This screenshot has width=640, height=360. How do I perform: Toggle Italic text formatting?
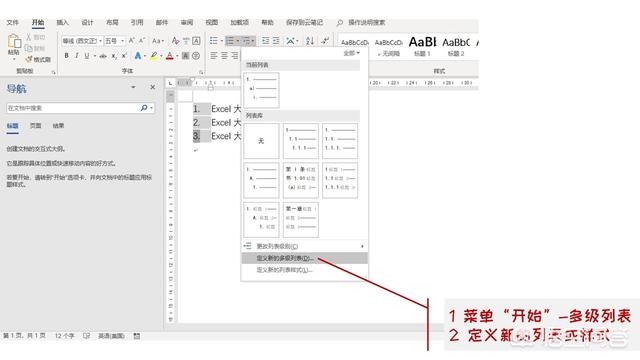76,56
